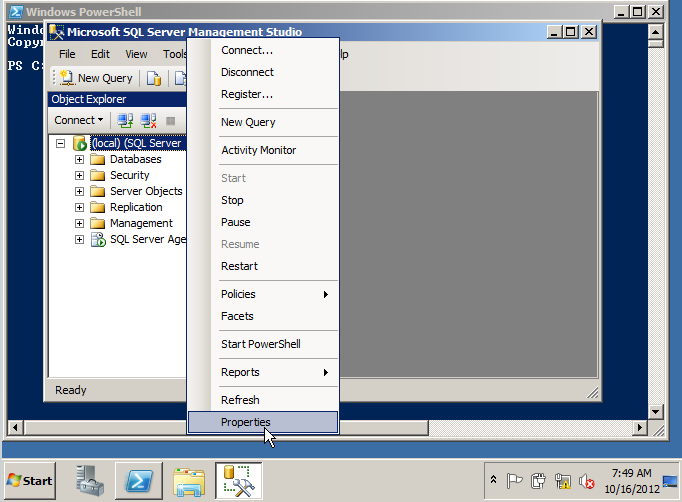Image resolution: width=682 pixels, height=502 pixels.
Task: Click the muted volume tray icon
Action: tap(587, 481)
